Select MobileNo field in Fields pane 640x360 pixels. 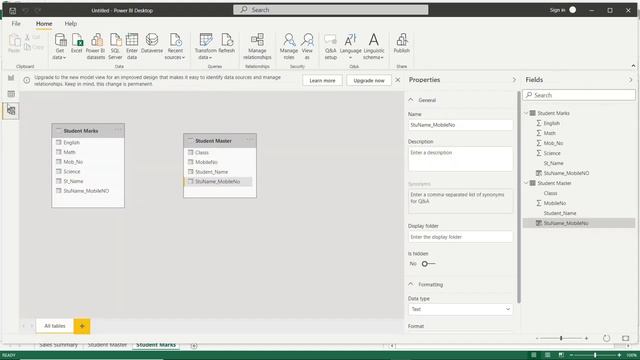(x=555, y=203)
